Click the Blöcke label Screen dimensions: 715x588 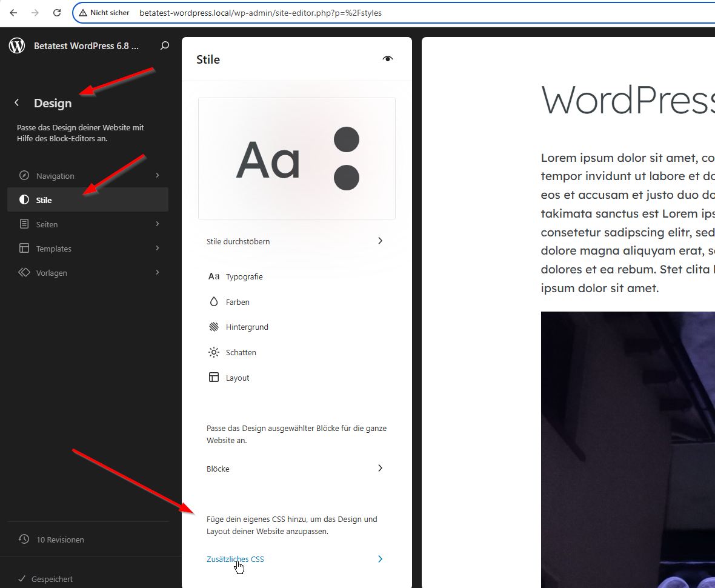click(x=218, y=469)
